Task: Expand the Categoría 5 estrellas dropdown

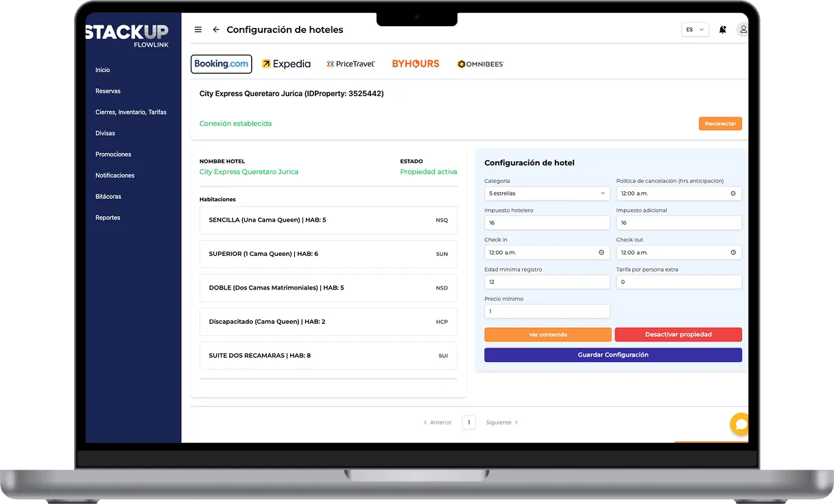Action: 547,193
